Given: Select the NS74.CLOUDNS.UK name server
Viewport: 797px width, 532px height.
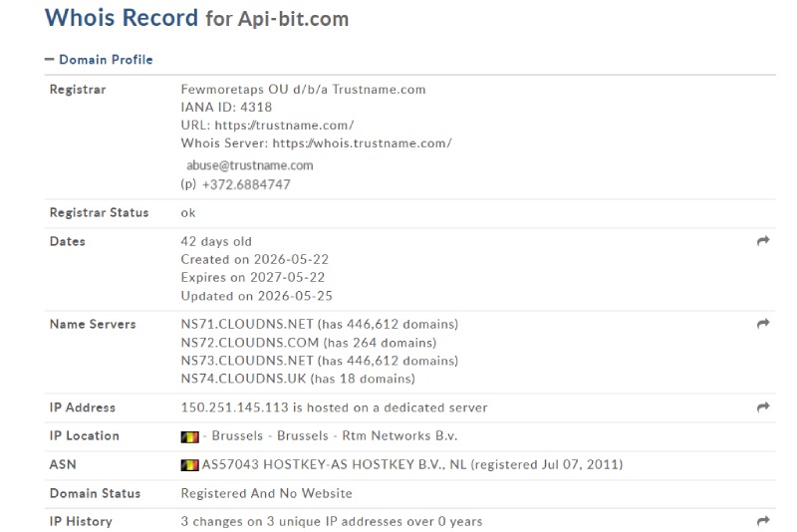Looking at the screenshot, I should pyautogui.click(x=243, y=379).
